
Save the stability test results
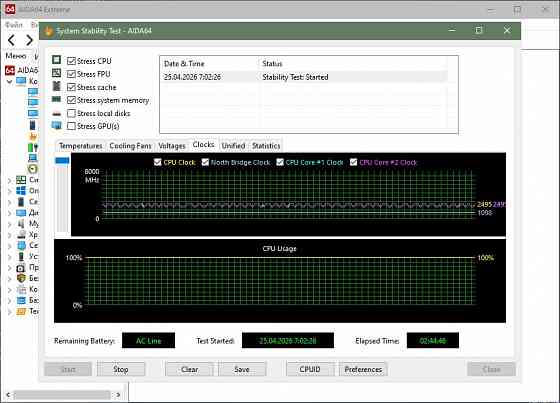coord(242,369)
